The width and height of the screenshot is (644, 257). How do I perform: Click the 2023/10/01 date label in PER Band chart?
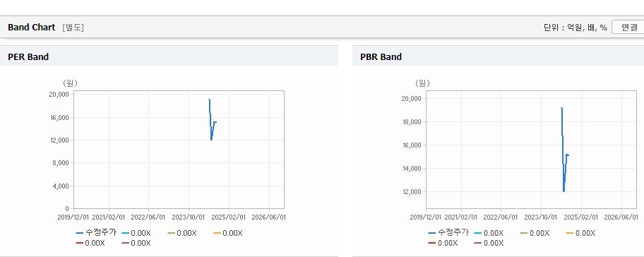pos(189,217)
